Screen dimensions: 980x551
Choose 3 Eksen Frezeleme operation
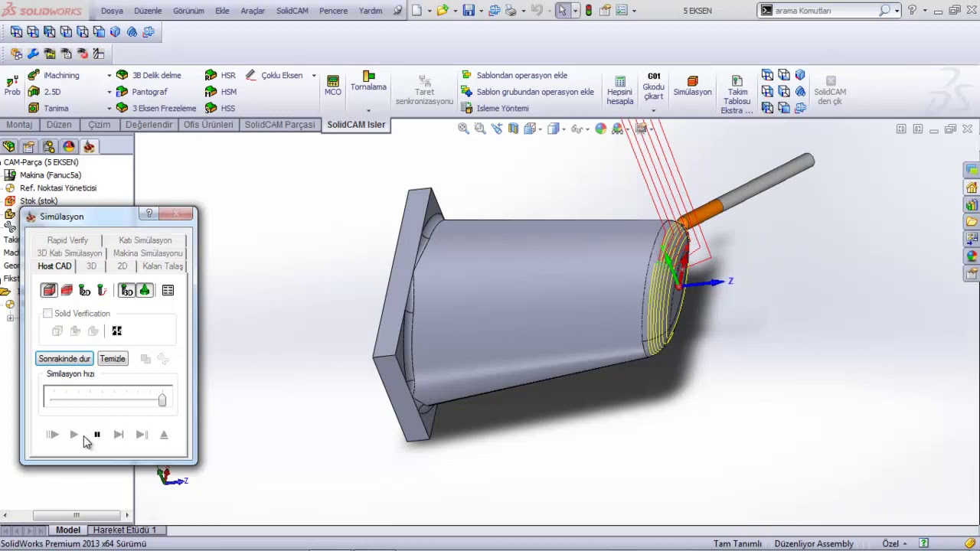pyautogui.click(x=156, y=108)
